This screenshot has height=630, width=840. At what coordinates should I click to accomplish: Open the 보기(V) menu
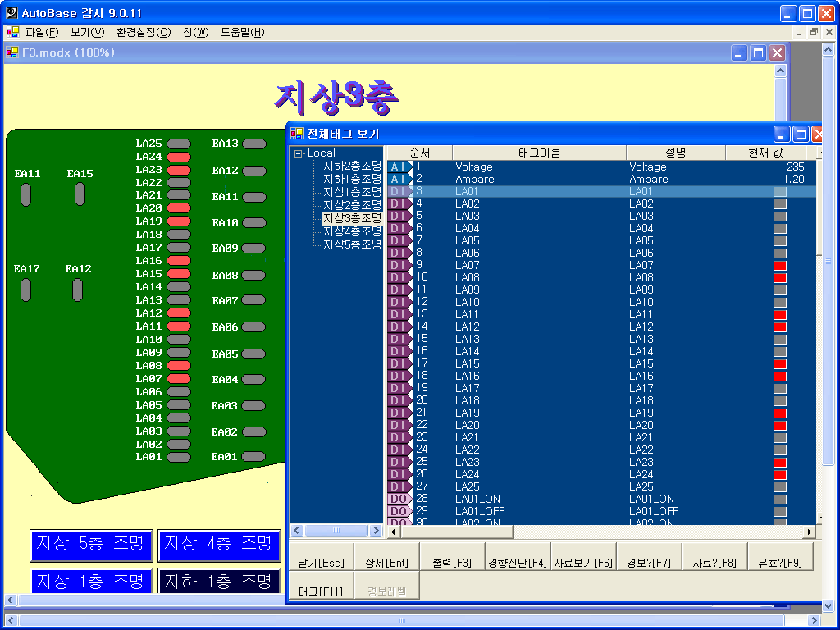click(x=87, y=33)
